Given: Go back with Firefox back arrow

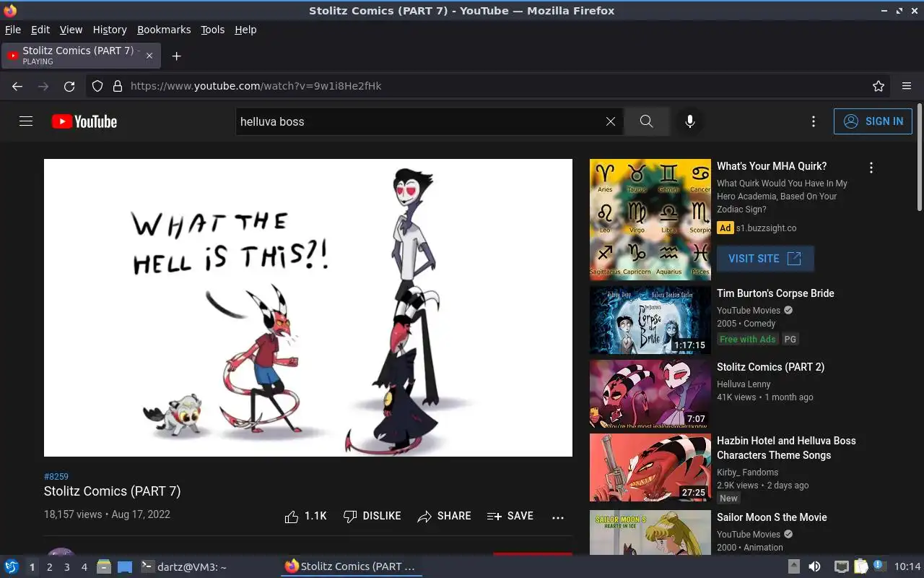Looking at the screenshot, I should (17, 86).
